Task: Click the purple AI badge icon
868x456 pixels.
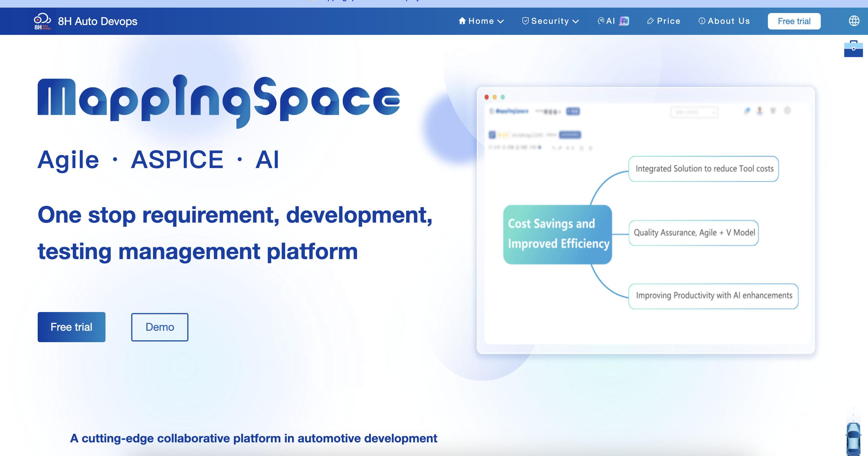Action: click(x=624, y=21)
